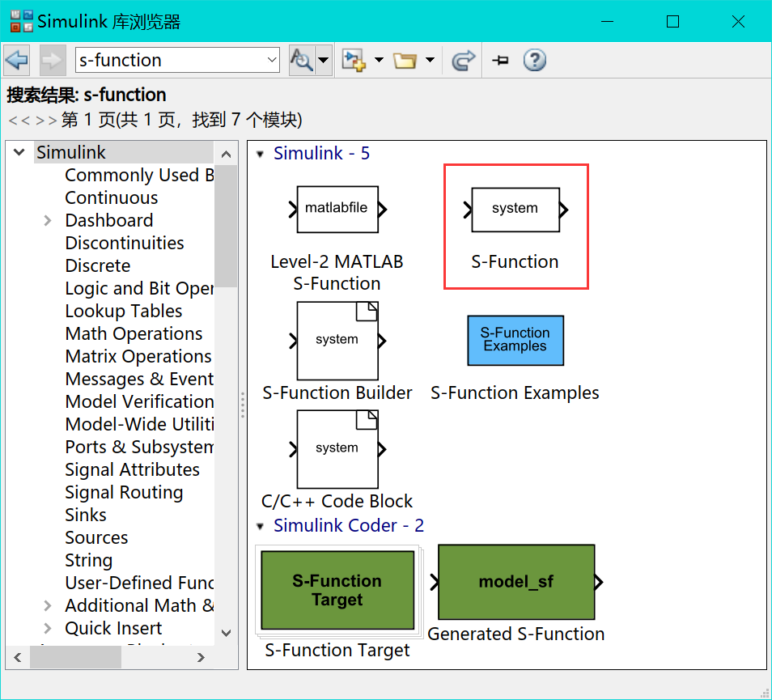The height and width of the screenshot is (700, 772).
Task: Select the String library
Action: [89, 560]
